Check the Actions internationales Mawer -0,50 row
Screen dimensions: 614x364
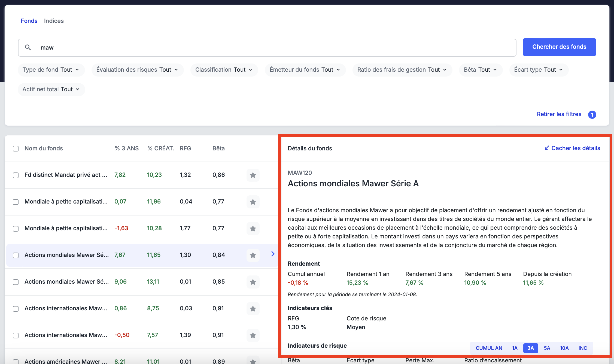16,335
